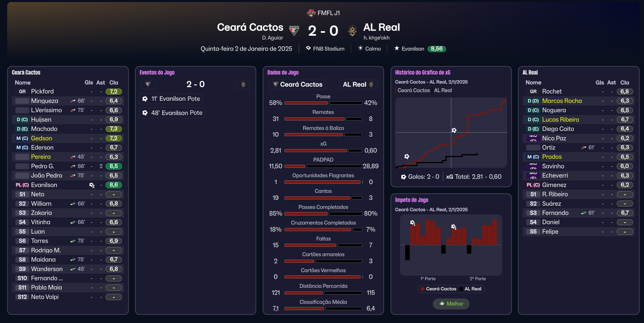Toggle the Ceará Cactos line in the xG chart legend
The width and height of the screenshot is (644, 323).
pyautogui.click(x=413, y=90)
